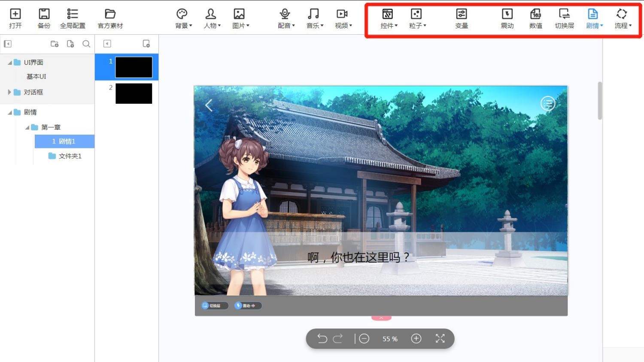Collapse the scene thumbnail panel
The height and width of the screenshot is (362, 644).
(107, 44)
